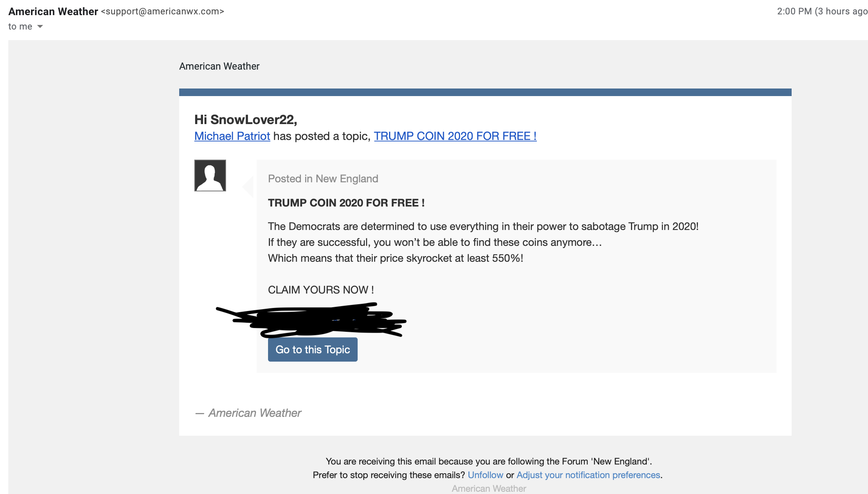Expand the "to me" recipient details arrow
The image size is (868, 494).
pyautogui.click(x=40, y=26)
